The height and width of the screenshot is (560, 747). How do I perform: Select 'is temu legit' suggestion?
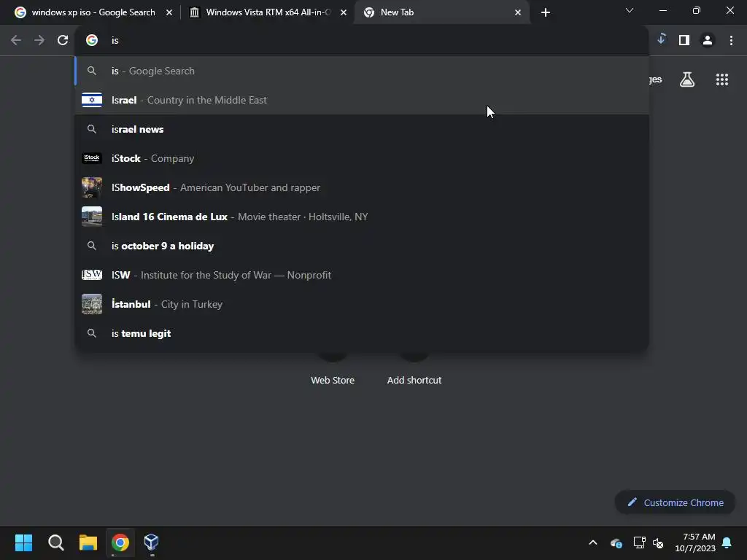[x=362, y=333]
